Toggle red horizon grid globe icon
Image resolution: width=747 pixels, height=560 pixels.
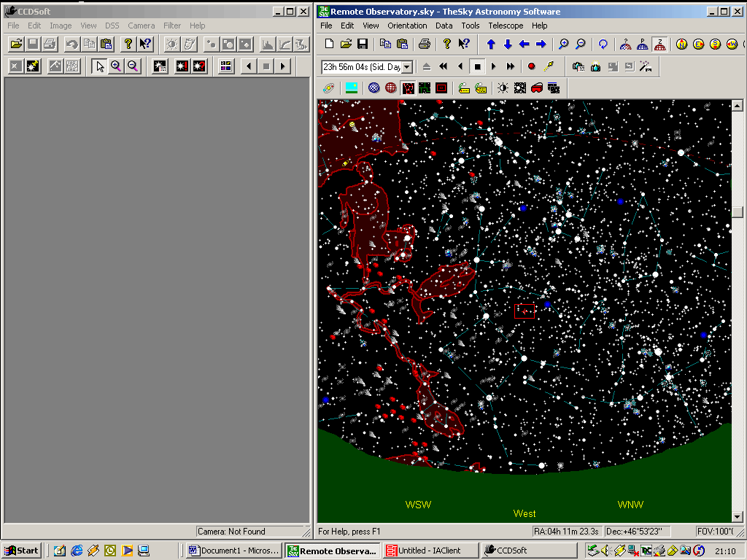(391, 88)
